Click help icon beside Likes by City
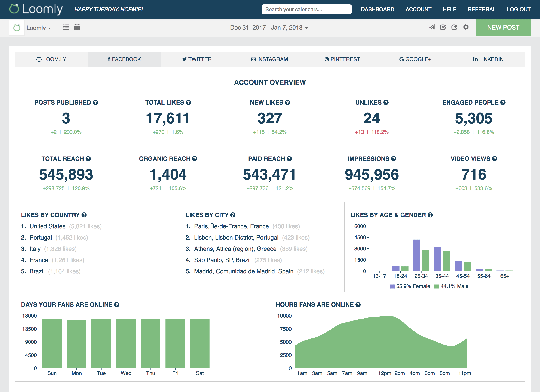540x392 pixels. pos(233,215)
